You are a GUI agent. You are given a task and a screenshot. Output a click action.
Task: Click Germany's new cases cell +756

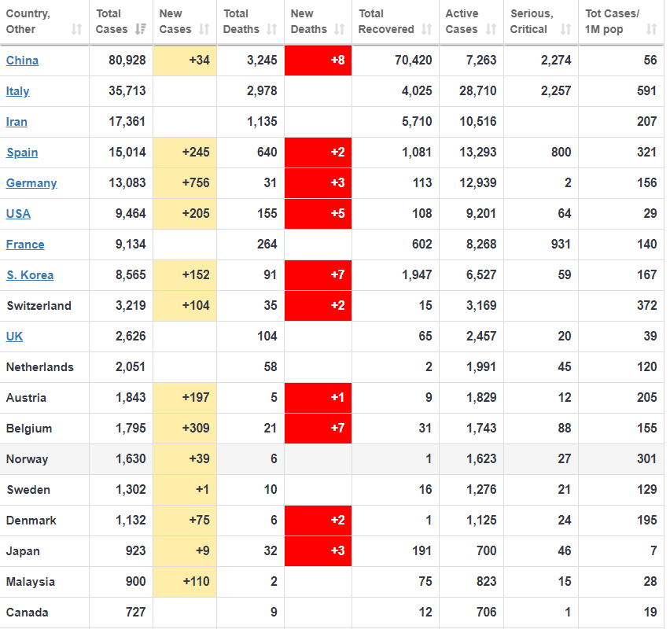[x=185, y=183]
